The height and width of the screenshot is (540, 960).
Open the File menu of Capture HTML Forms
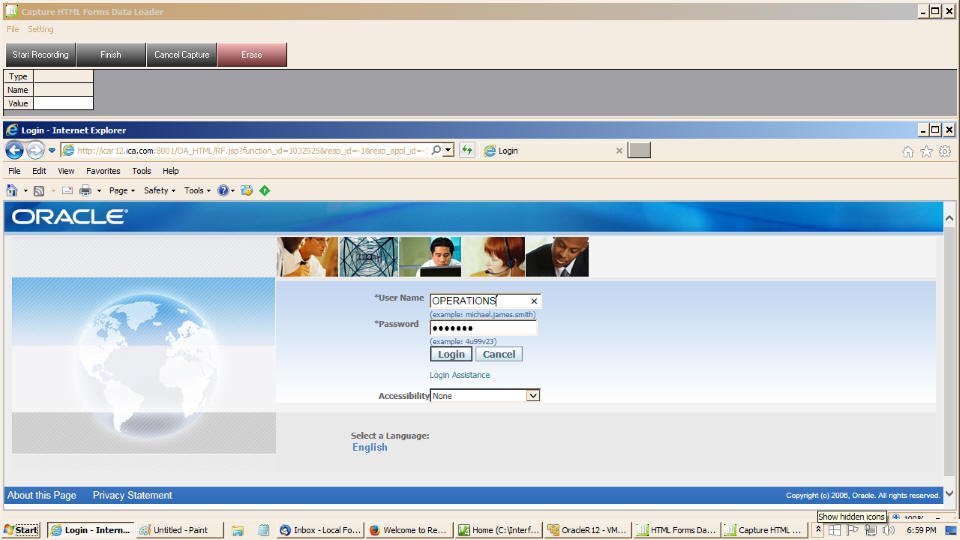pos(13,29)
